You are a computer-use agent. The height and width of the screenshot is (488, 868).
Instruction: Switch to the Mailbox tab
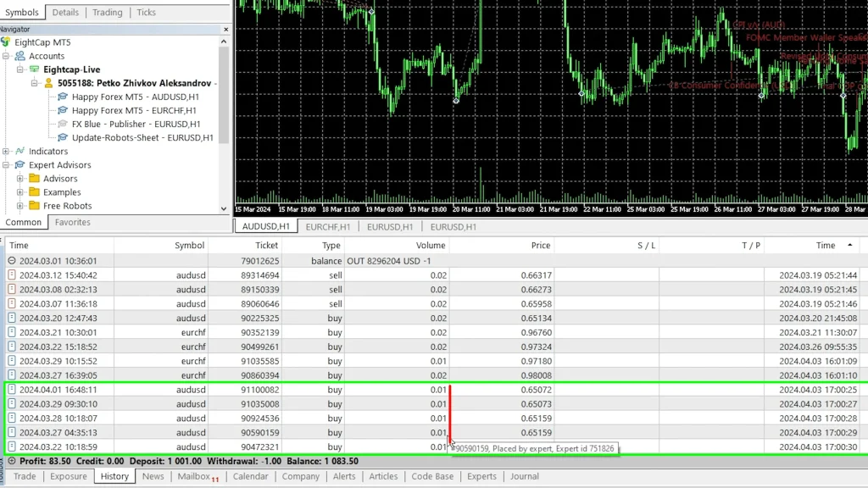(x=193, y=476)
